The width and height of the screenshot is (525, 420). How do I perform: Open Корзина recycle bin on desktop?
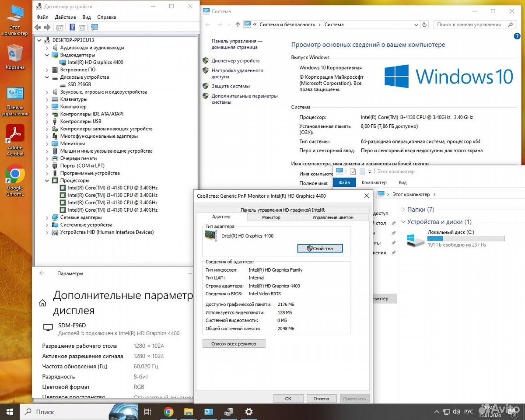tap(15, 57)
